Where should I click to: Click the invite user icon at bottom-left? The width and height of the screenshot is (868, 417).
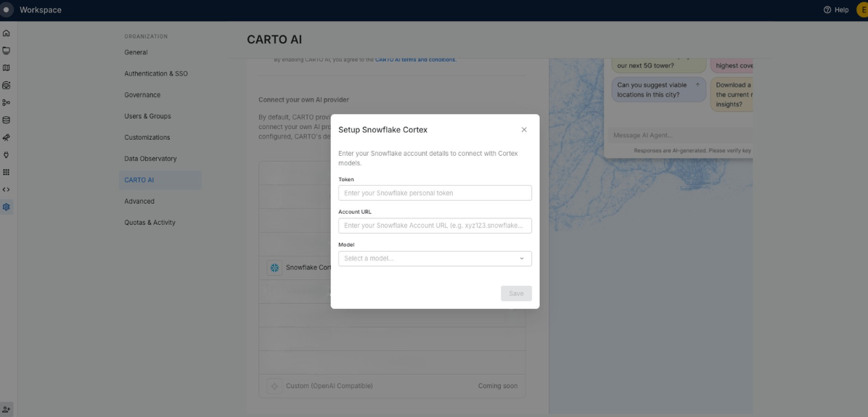7,410
